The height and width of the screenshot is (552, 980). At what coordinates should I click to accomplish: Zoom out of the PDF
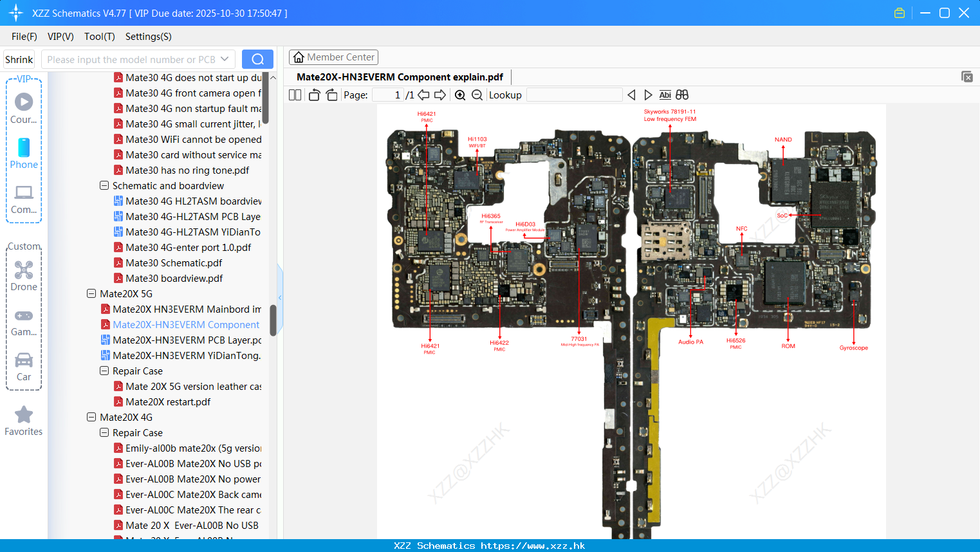[x=477, y=95]
